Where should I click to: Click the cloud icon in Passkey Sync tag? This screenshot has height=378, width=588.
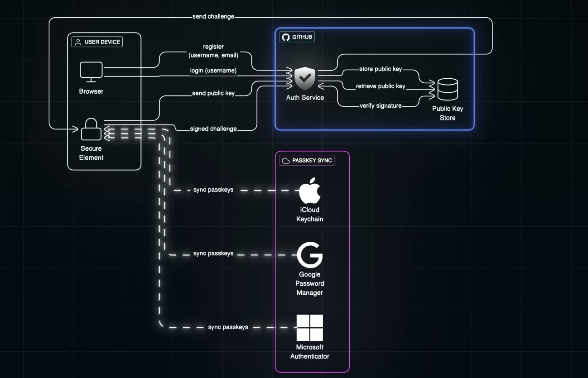286,161
